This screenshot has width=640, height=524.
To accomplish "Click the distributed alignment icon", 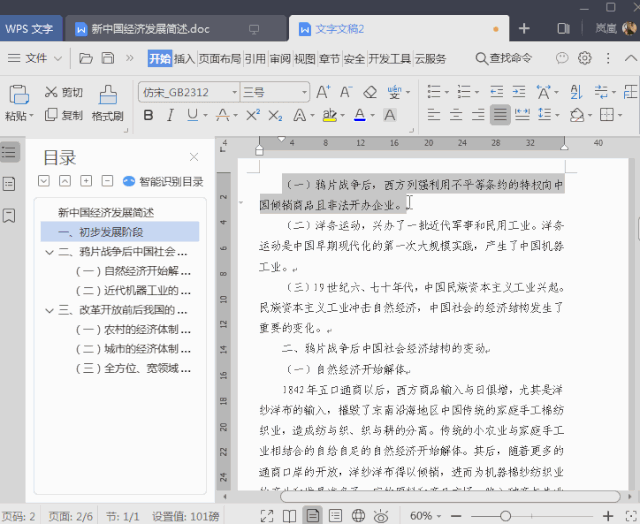I will point(522,115).
